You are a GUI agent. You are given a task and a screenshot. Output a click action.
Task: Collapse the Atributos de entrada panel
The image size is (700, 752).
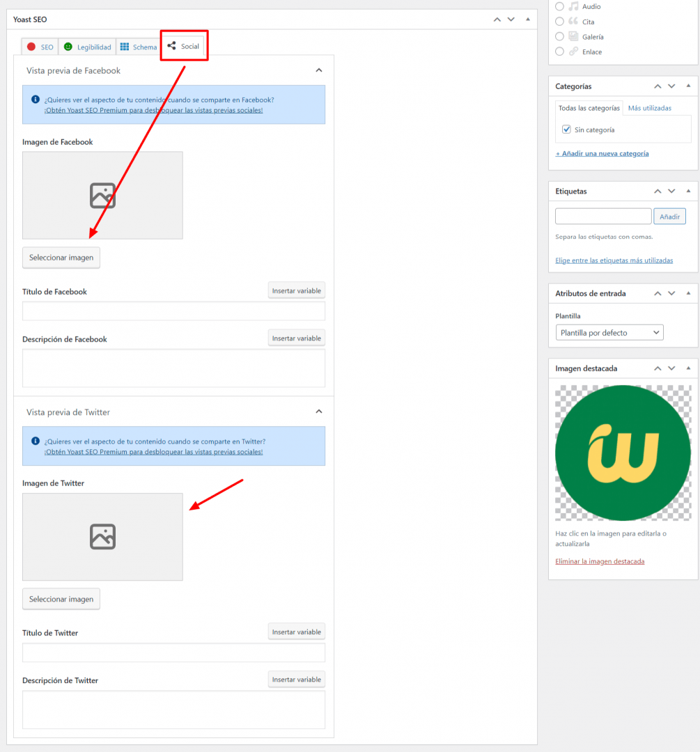point(688,293)
